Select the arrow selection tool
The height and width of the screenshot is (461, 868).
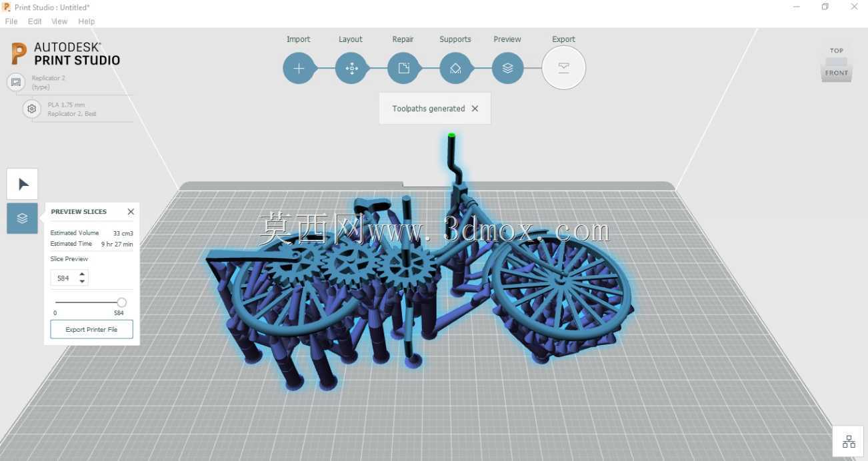pos(23,184)
